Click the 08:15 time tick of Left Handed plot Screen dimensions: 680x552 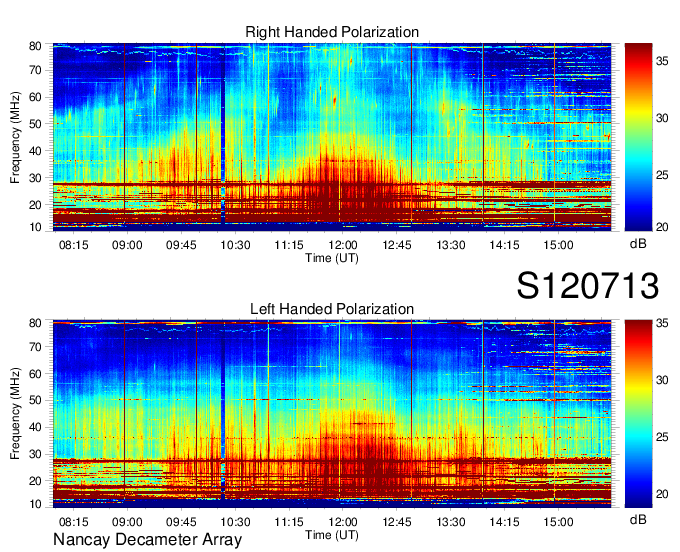(73, 522)
